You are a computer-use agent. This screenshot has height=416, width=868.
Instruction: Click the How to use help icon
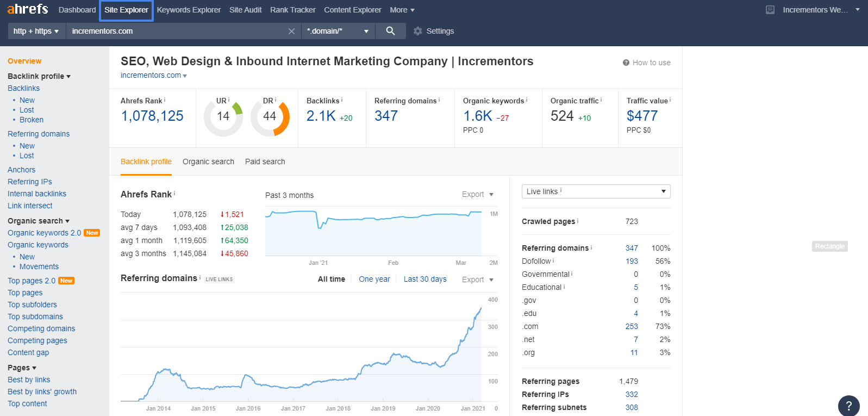(x=626, y=63)
